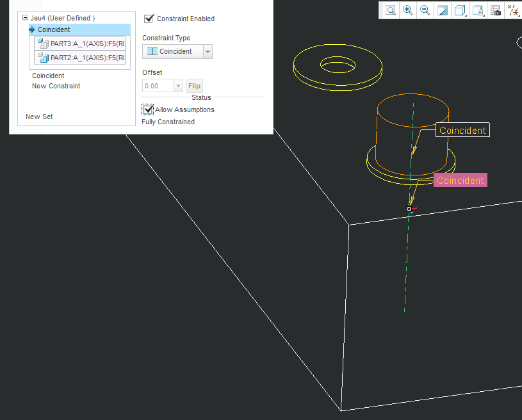Open the Offset value dropdown arrow
This screenshot has height=420, width=522.
178,86
